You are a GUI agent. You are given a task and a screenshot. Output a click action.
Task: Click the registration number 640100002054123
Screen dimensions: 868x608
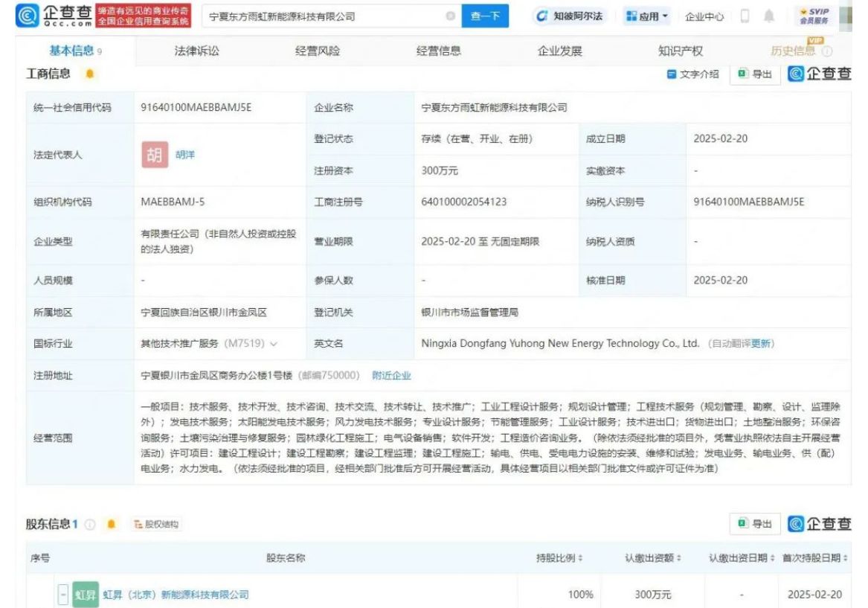(464, 202)
